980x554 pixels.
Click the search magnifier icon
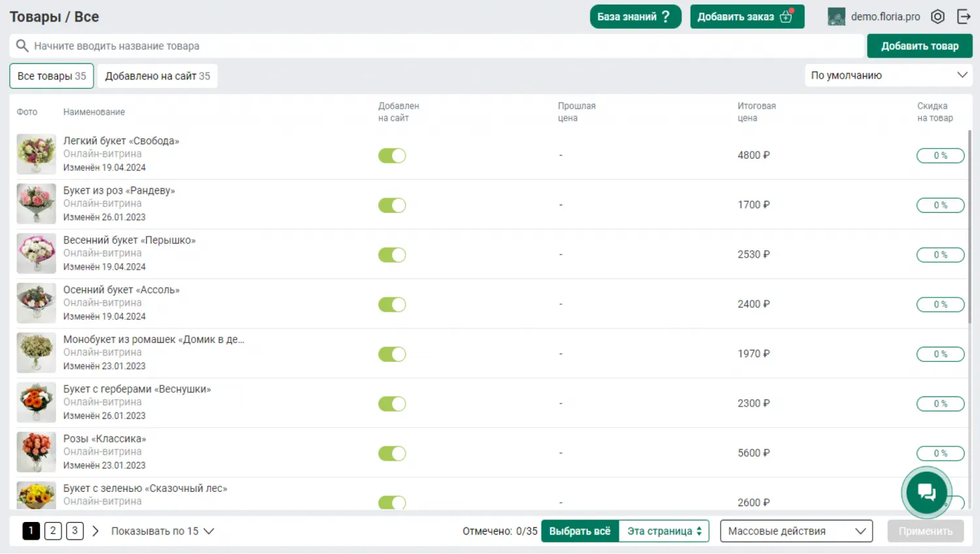pos(22,46)
